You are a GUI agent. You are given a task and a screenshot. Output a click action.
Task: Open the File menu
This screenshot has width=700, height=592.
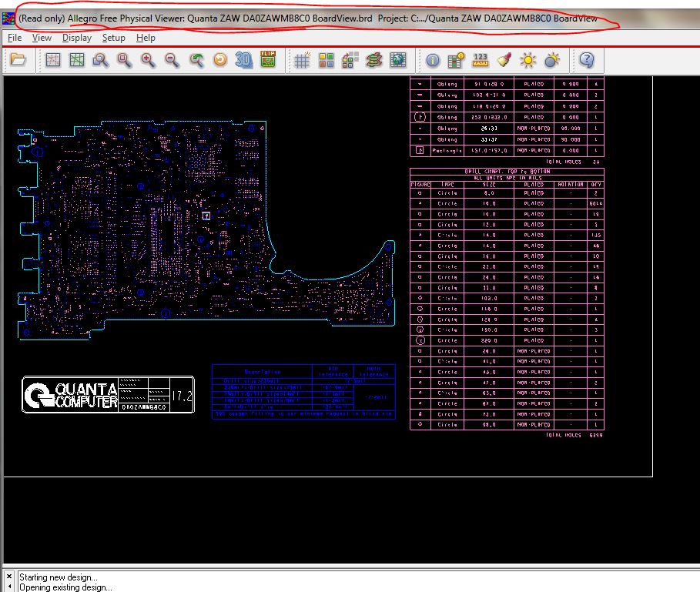(x=14, y=38)
